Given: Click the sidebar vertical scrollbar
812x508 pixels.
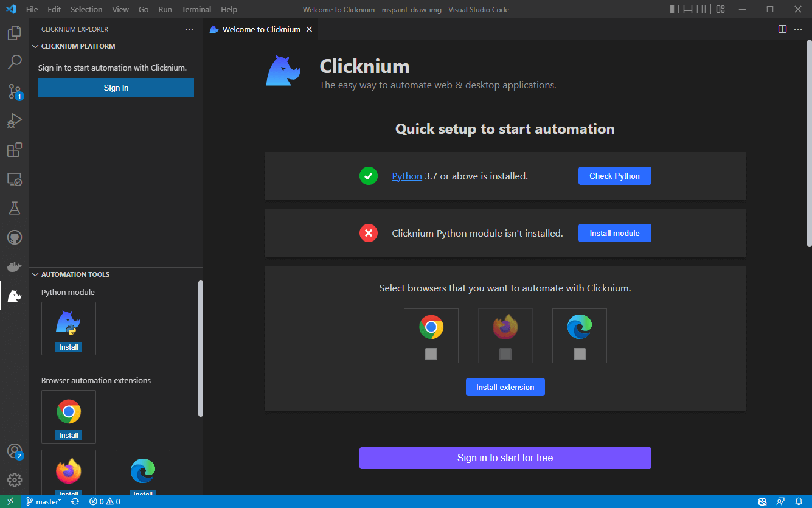Looking at the screenshot, I should [x=201, y=348].
